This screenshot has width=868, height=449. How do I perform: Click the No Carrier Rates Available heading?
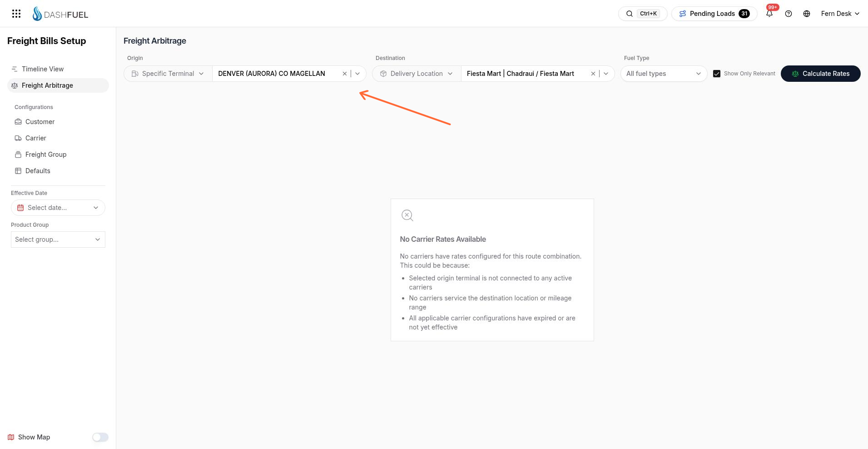click(443, 239)
